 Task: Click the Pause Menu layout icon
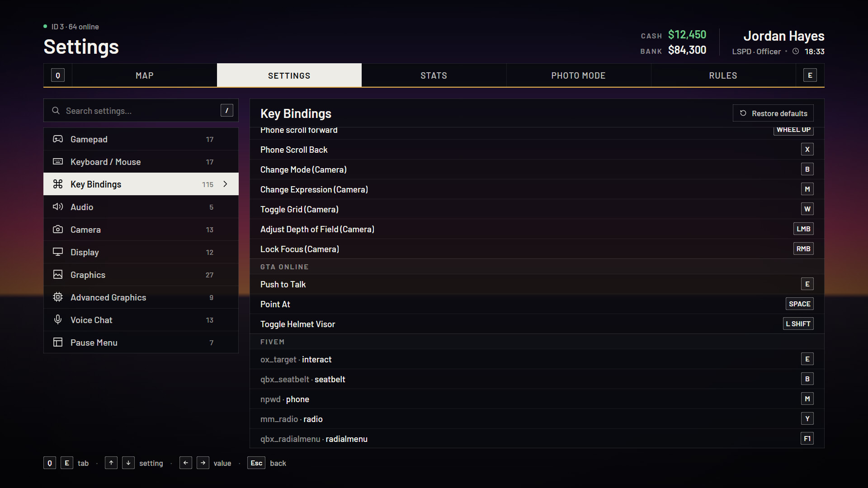coord(58,343)
